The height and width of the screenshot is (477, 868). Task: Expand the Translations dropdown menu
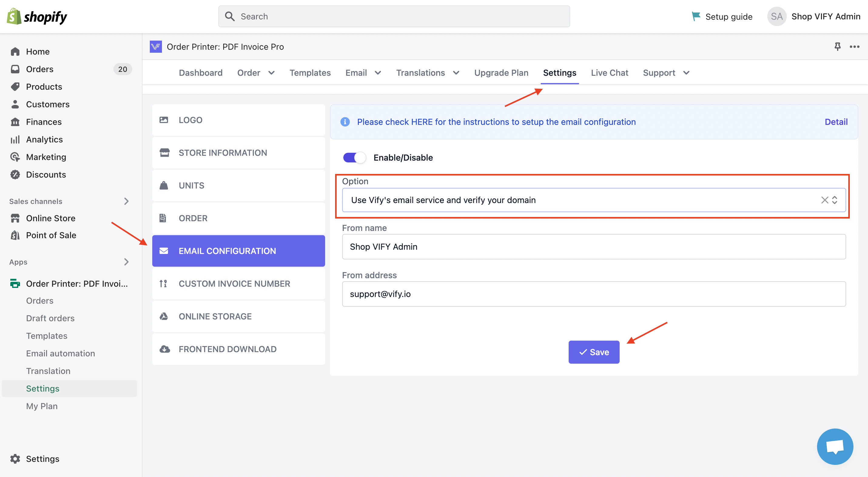coord(456,73)
